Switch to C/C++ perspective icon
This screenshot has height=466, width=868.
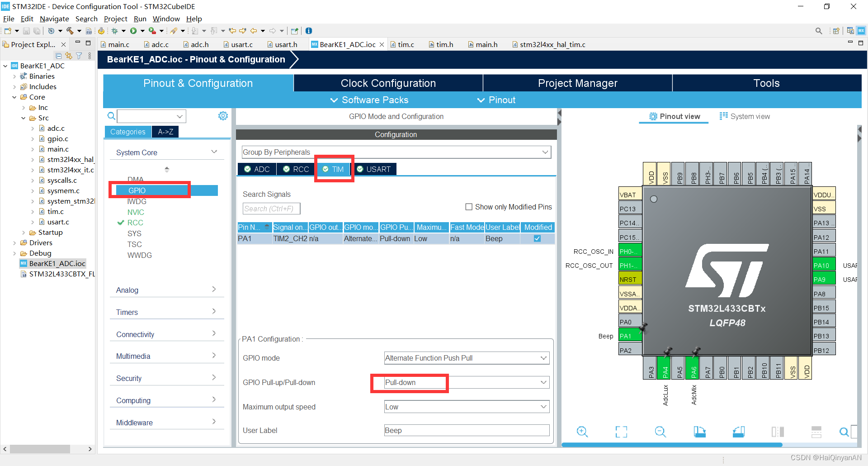[x=850, y=31]
